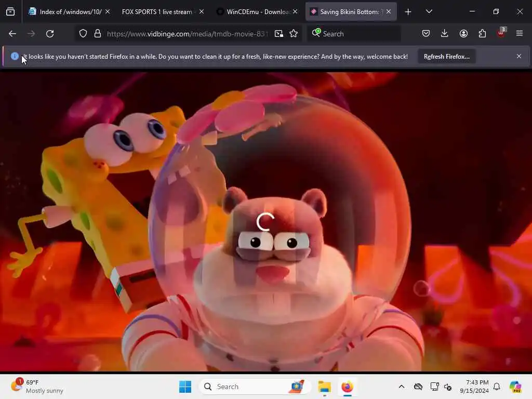Open Firefox View icon in tab strip

[10, 12]
